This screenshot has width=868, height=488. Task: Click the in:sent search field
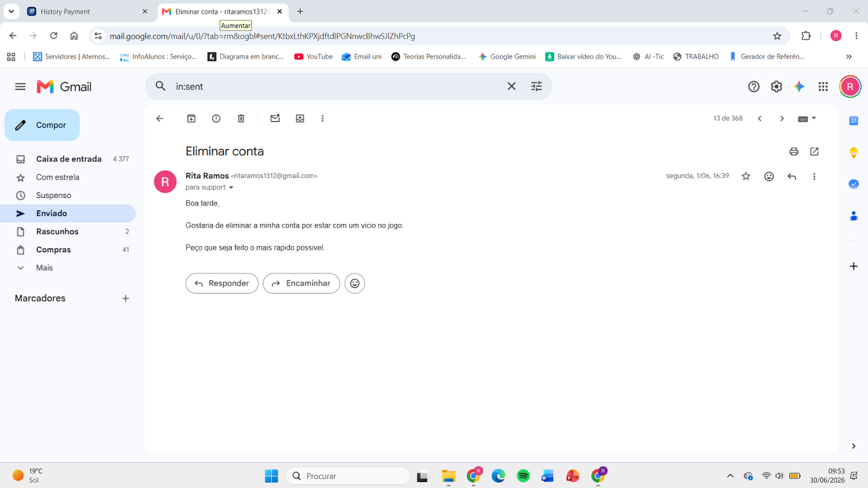336,87
